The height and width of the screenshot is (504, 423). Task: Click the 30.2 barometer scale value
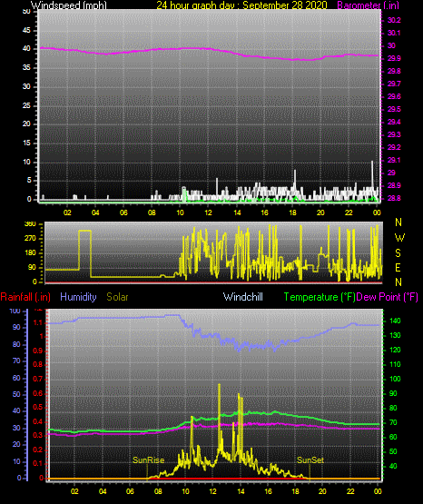click(394, 20)
